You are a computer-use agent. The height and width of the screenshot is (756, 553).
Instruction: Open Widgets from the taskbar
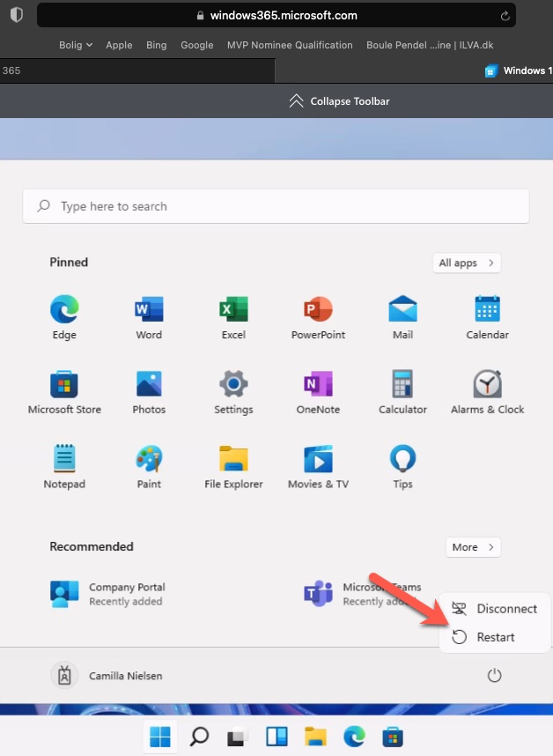coord(276,737)
